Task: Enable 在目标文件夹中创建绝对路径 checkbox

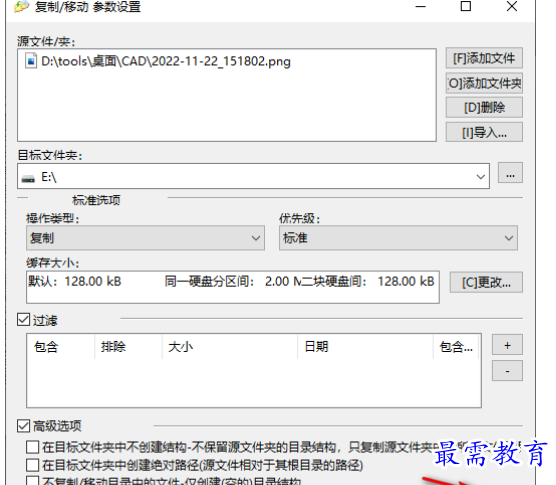Action: [x=32, y=465]
